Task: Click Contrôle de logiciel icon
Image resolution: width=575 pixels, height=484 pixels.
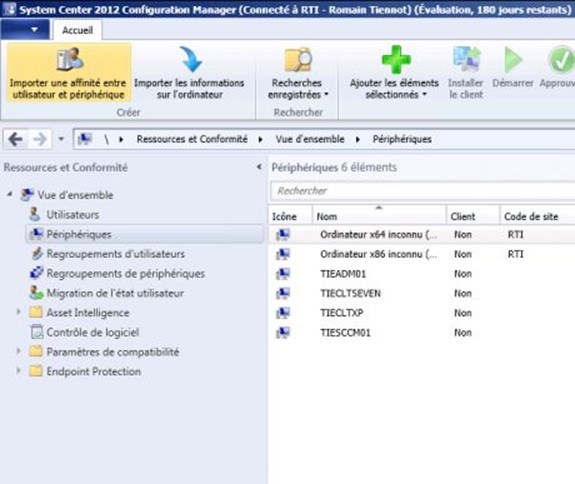Action: [x=36, y=332]
